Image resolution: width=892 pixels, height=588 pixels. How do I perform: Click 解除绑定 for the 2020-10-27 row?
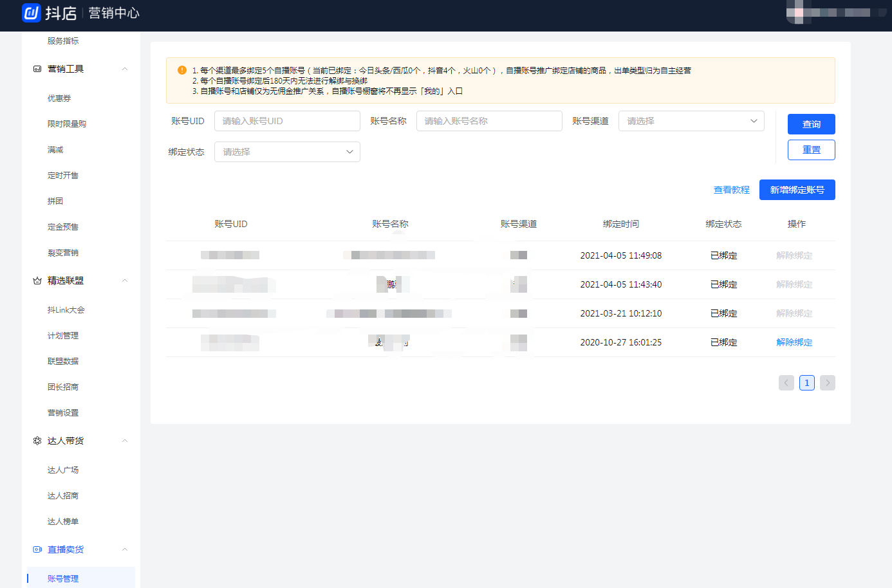[794, 342]
